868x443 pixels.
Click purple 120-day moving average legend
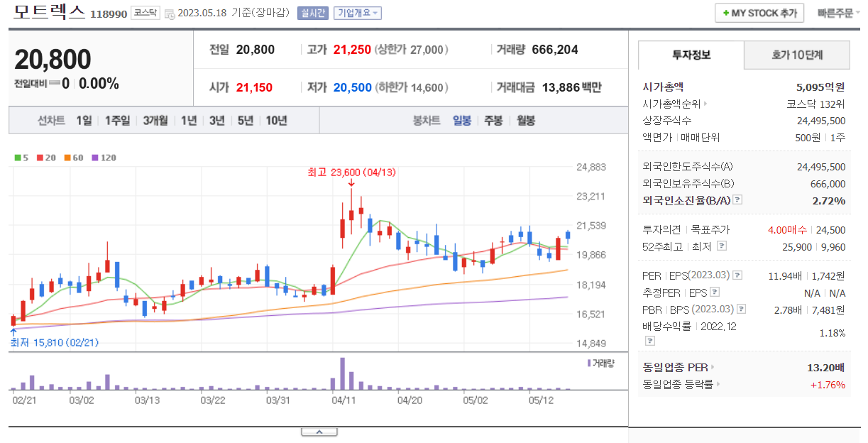click(x=104, y=158)
